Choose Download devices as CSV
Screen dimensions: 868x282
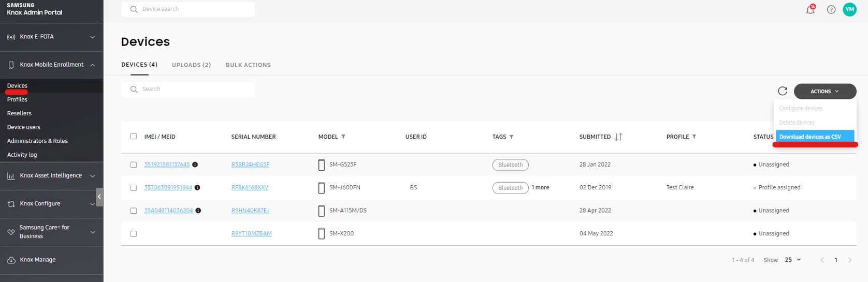[x=815, y=137]
